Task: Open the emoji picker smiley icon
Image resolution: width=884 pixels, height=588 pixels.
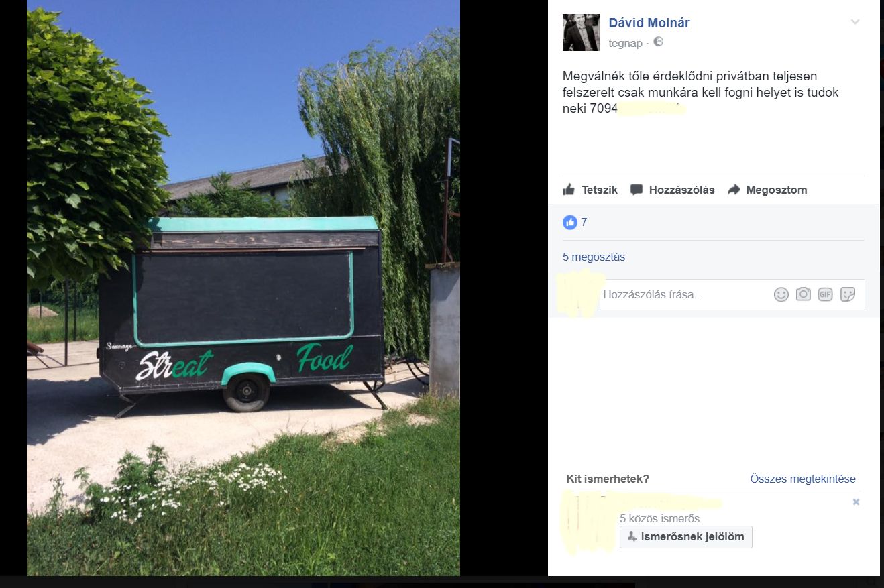Action: click(781, 294)
